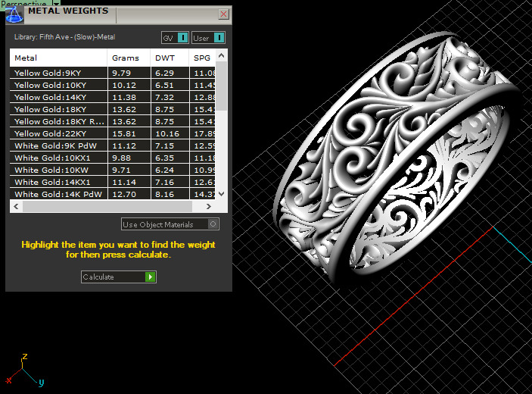
Task: Click the 12.70 grams value
Action: click(124, 194)
